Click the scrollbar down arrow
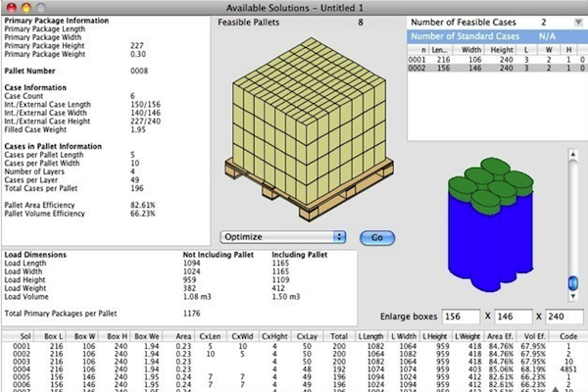Viewport: 588px width, 392px height. (577, 285)
